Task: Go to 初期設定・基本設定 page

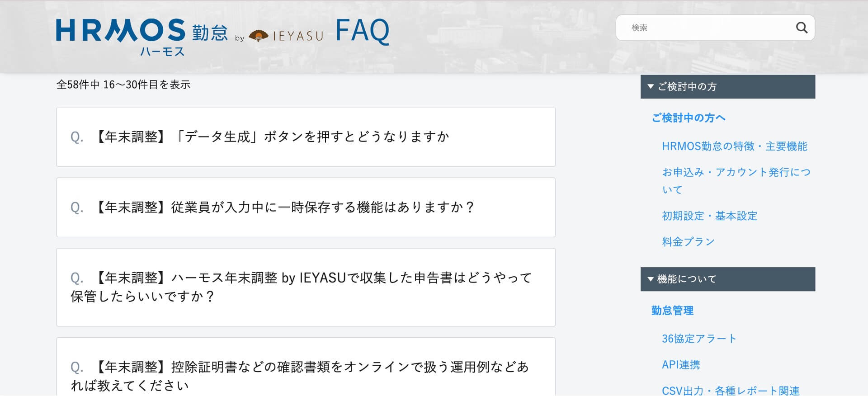Action: tap(709, 216)
